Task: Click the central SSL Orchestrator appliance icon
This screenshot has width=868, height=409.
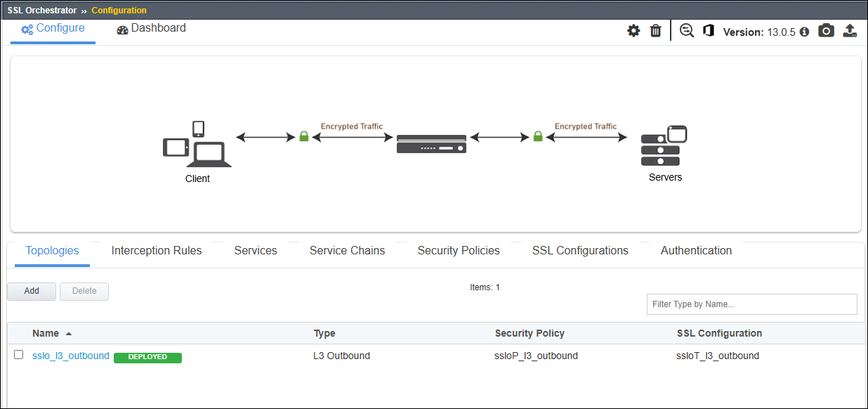Action: [x=431, y=144]
